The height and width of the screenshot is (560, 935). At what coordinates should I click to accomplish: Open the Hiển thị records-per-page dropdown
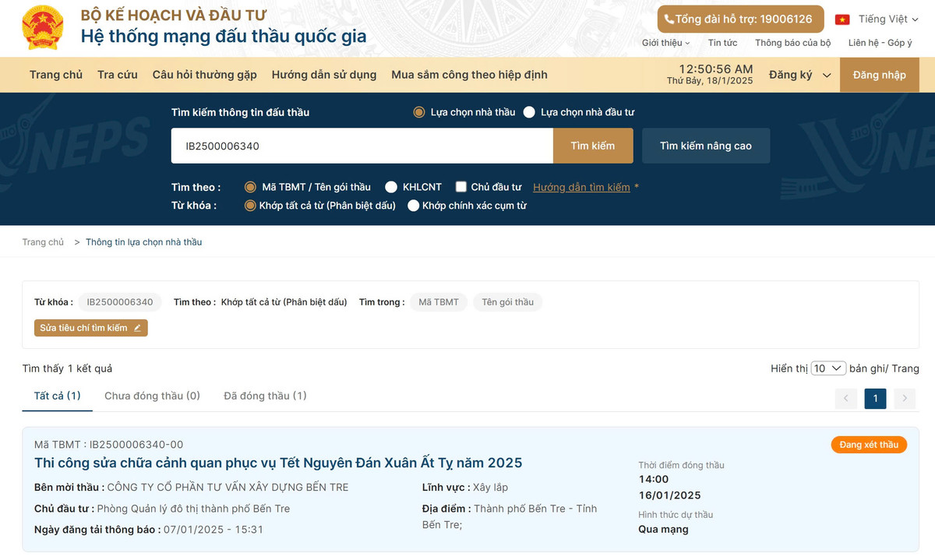pos(828,368)
